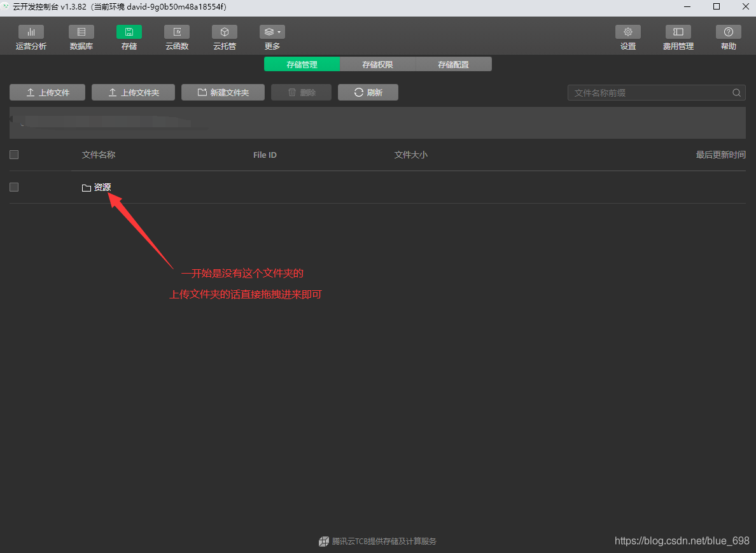Click the search magnifier icon
Viewport: 756px width, 553px height.
pyautogui.click(x=736, y=92)
